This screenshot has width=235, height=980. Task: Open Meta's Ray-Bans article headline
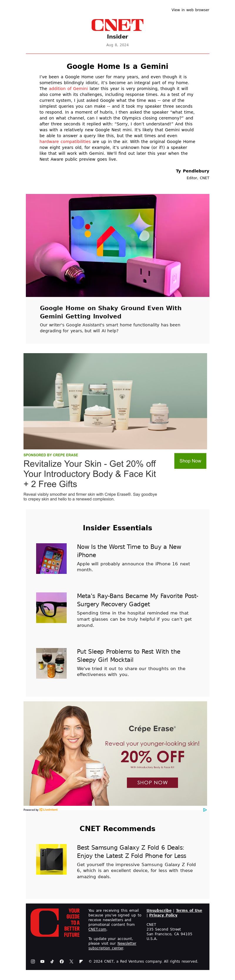point(137,600)
